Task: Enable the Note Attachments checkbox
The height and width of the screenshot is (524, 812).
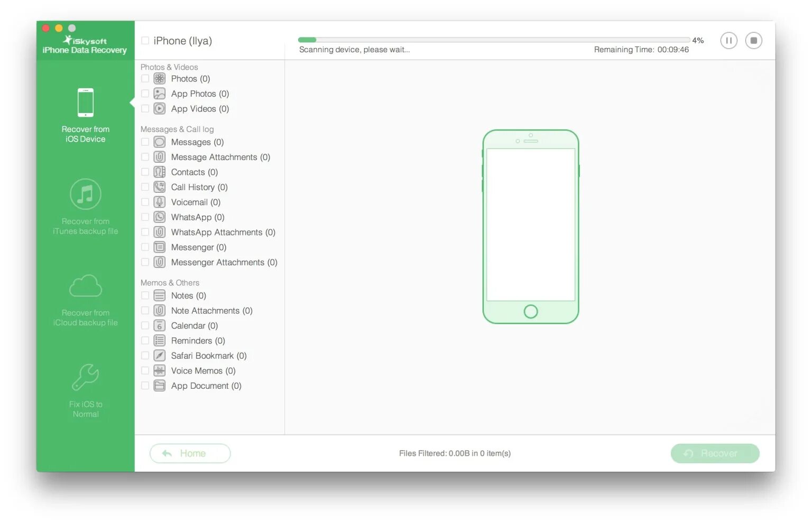Action: pos(145,311)
